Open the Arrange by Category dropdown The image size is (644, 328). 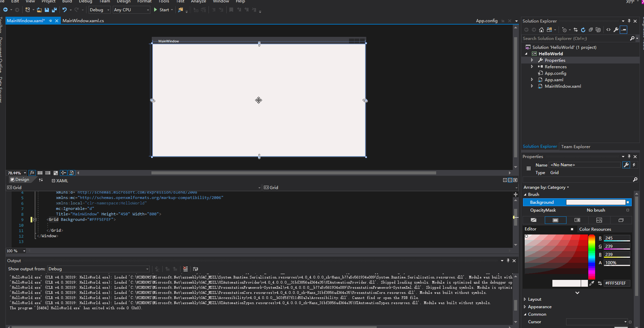pyautogui.click(x=546, y=187)
